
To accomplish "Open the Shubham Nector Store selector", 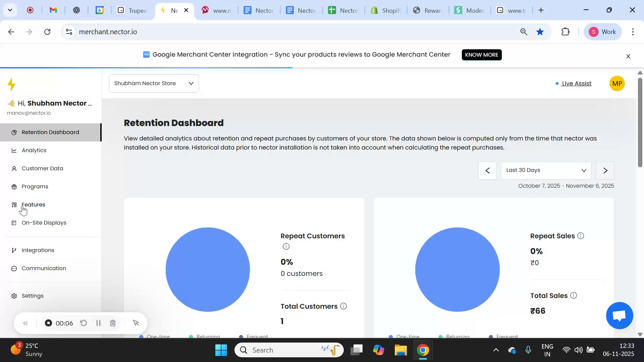I will click(x=154, y=83).
